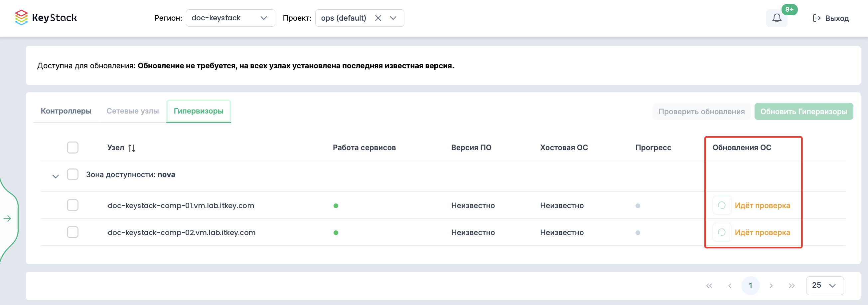Open the notifications bell
Screen dimensions: 868x305
click(777, 18)
